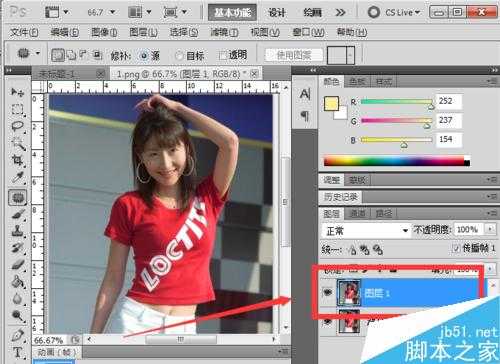Click the yellow foreground color swatch
The width and height of the screenshot is (500, 364).
pos(331,104)
